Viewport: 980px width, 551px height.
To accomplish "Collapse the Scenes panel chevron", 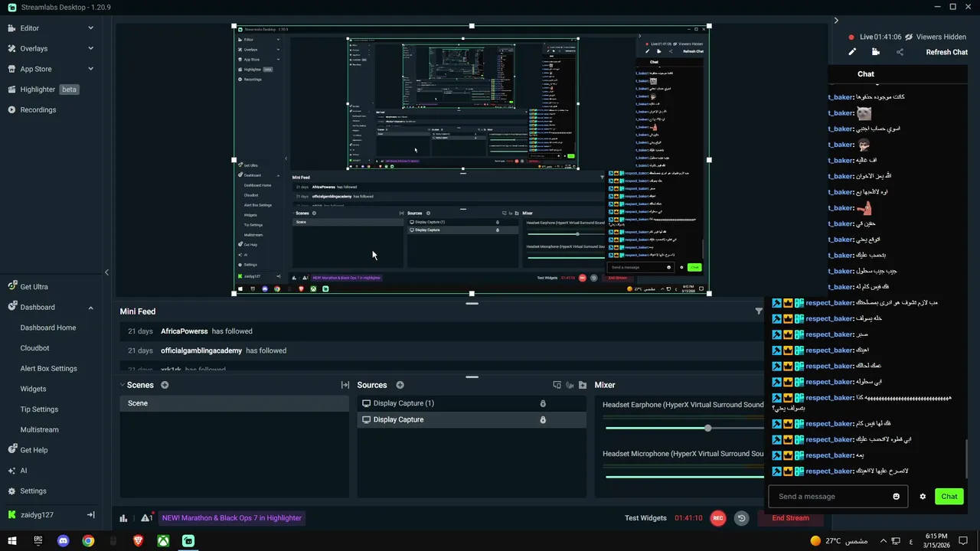I will [122, 386].
